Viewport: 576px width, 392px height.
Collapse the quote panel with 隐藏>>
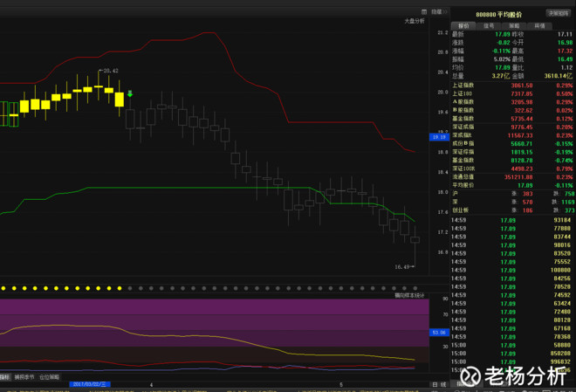pos(439,11)
